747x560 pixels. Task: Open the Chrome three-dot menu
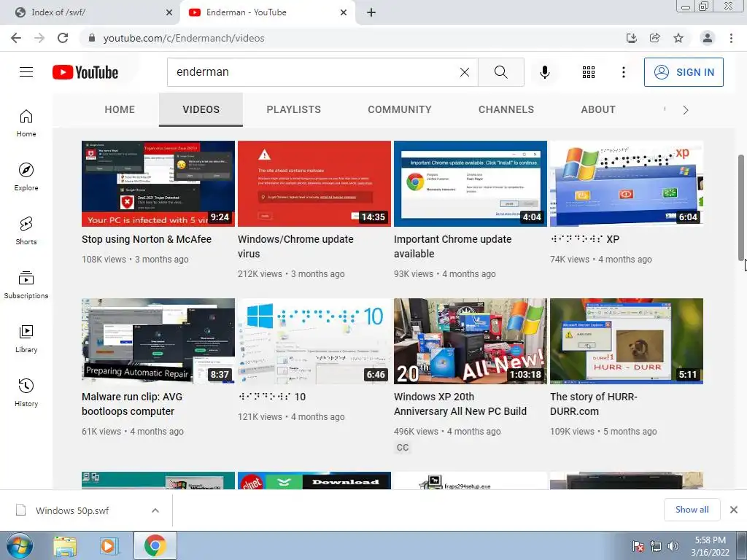pyautogui.click(x=731, y=38)
